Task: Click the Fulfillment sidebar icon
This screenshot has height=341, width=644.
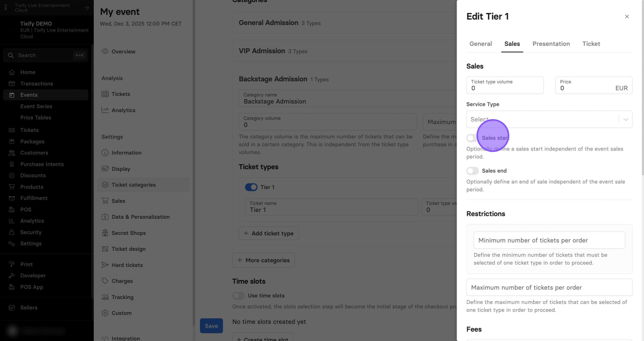Action: pyautogui.click(x=12, y=198)
